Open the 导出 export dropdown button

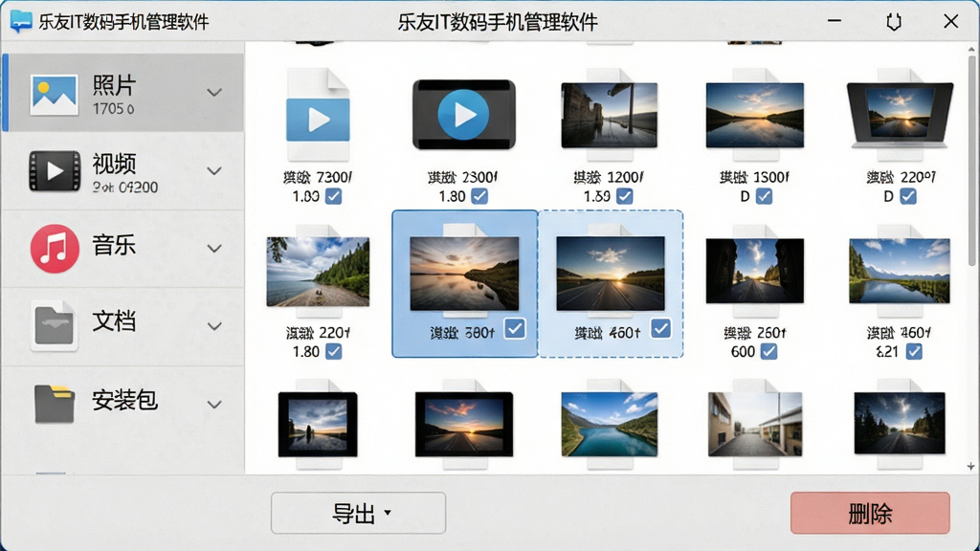pyautogui.click(x=358, y=513)
